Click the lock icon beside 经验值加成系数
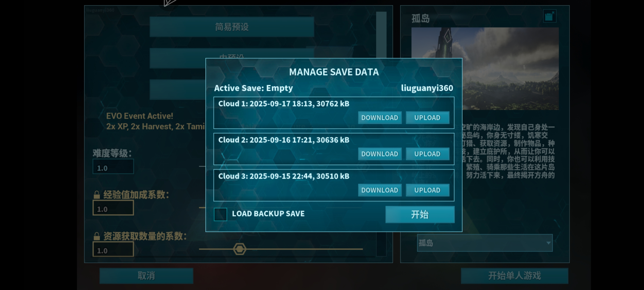Screen dimensions: 644x290 tap(97, 195)
